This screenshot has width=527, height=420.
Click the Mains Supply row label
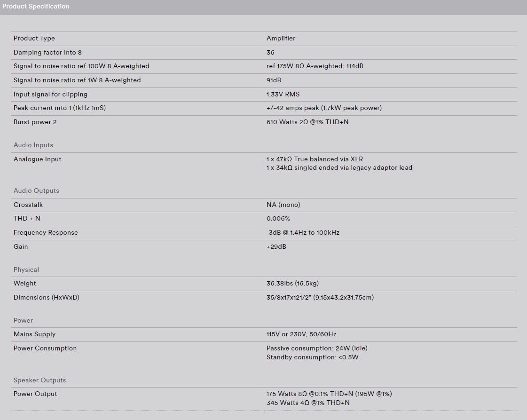(35, 334)
